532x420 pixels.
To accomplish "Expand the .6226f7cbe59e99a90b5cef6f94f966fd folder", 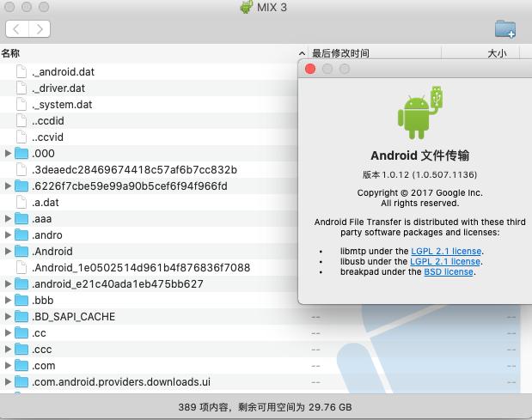I will (8, 186).
